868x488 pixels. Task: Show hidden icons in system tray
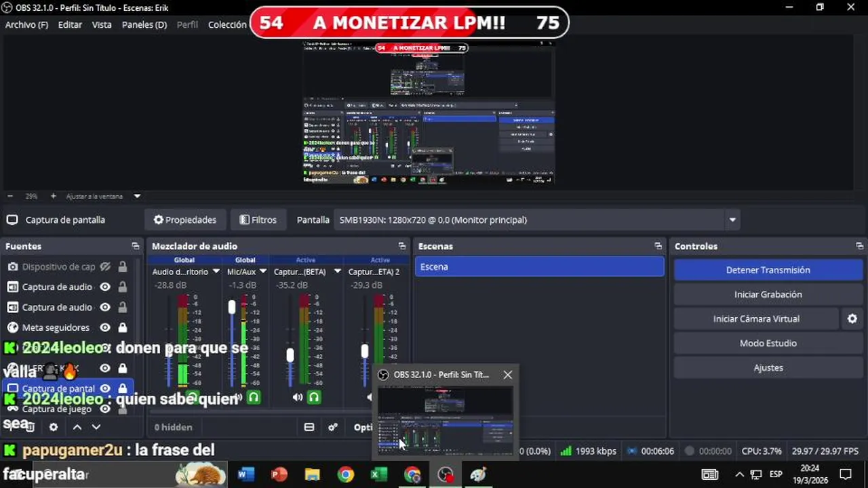click(x=740, y=474)
